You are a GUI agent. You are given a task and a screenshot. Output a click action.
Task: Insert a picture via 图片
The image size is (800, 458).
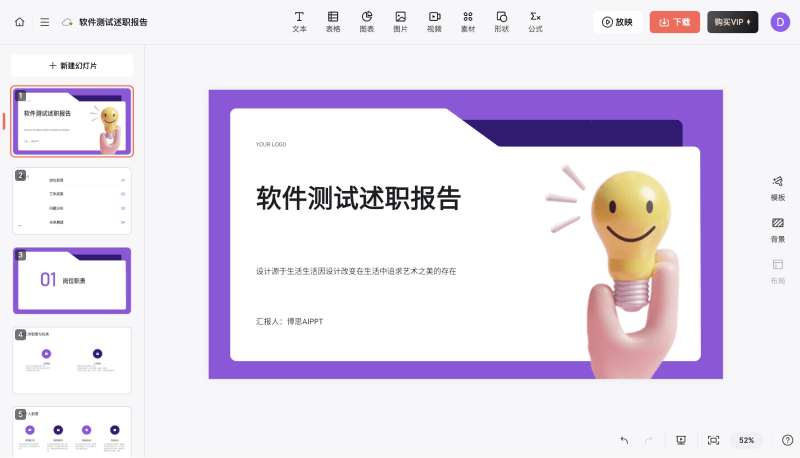pos(400,21)
